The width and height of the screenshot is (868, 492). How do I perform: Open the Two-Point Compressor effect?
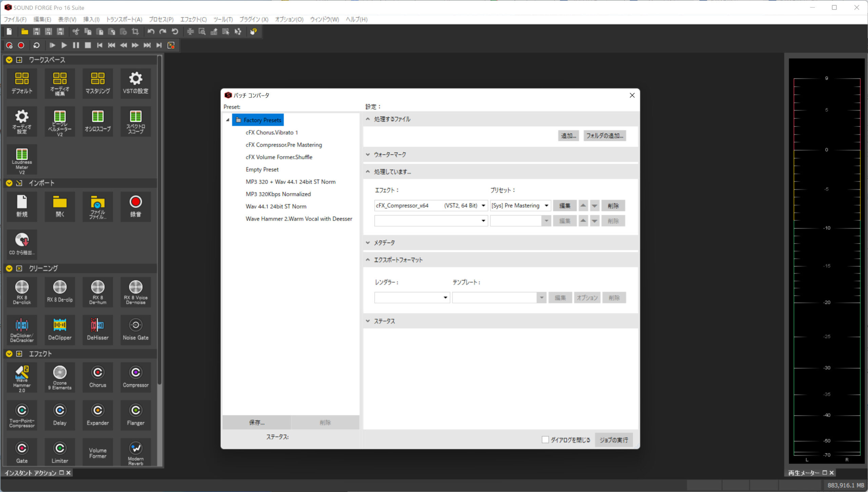click(x=22, y=415)
